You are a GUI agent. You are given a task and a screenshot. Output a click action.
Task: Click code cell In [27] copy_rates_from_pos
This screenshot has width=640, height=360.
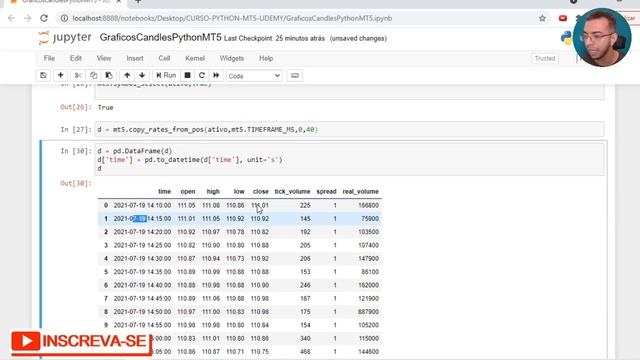[349, 129]
